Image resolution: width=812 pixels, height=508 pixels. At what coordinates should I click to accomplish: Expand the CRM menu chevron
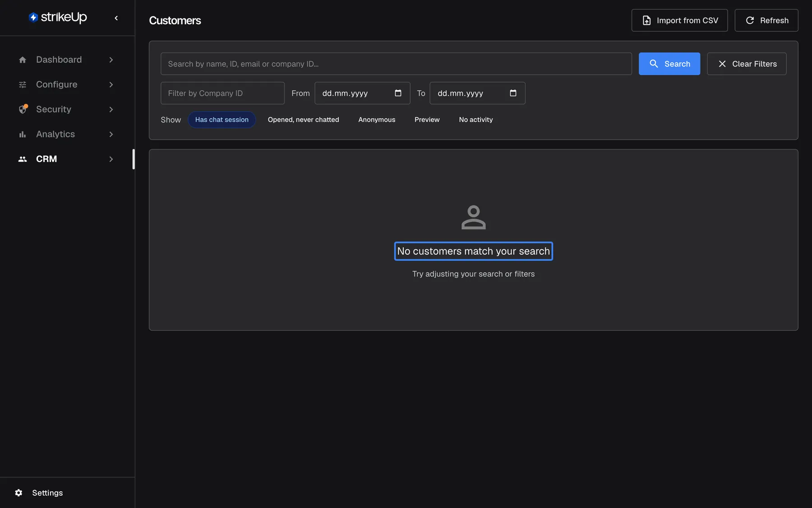point(111,159)
